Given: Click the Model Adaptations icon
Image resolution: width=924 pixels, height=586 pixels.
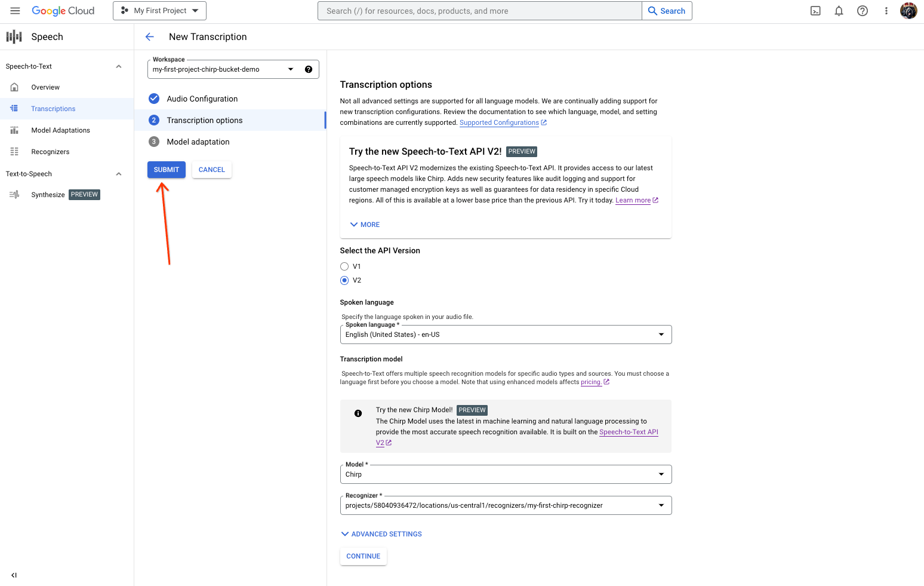Looking at the screenshot, I should pyautogui.click(x=14, y=130).
